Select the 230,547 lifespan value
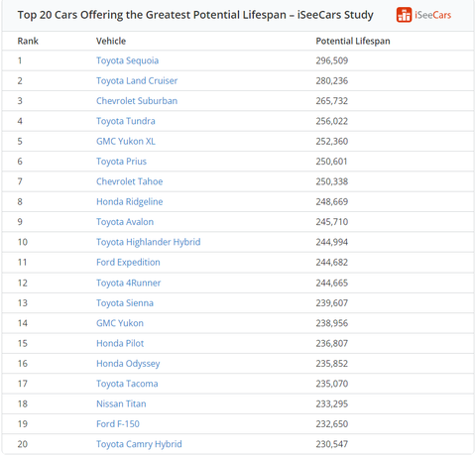This screenshot has height=456, width=476. point(332,444)
